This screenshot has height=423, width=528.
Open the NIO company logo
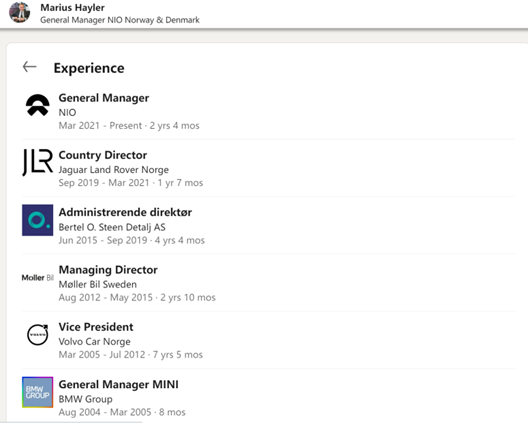38,105
